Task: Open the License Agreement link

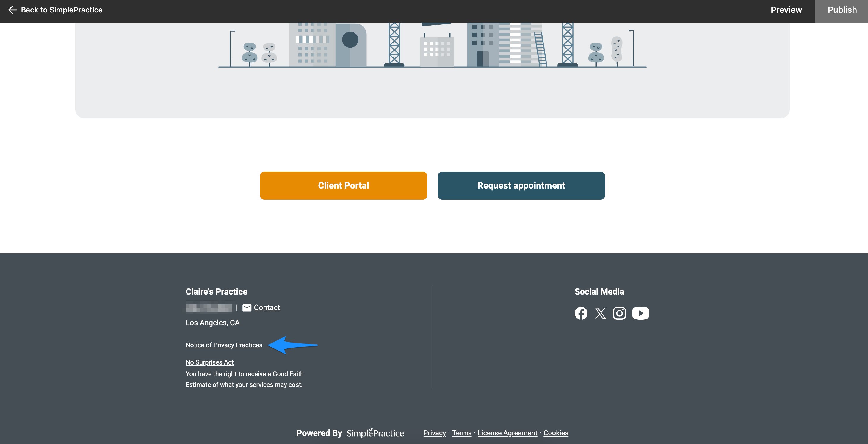Action: click(507, 433)
